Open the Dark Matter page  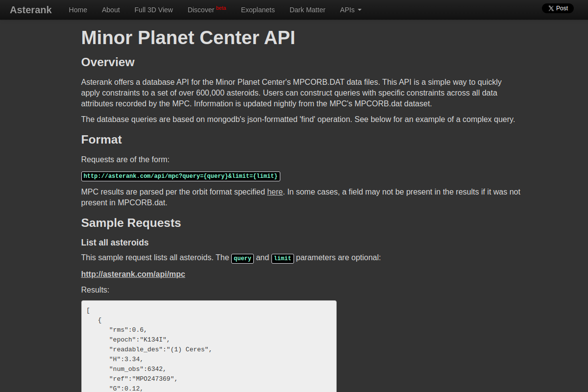pyautogui.click(x=307, y=10)
